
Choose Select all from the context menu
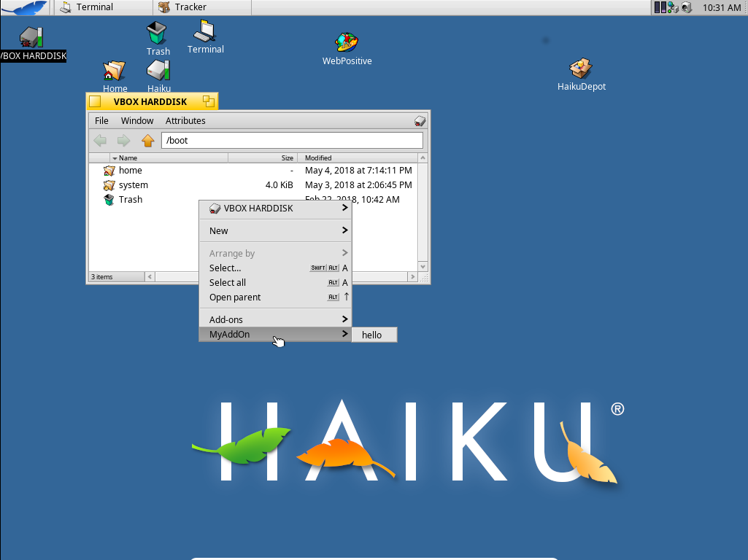[x=275, y=283]
